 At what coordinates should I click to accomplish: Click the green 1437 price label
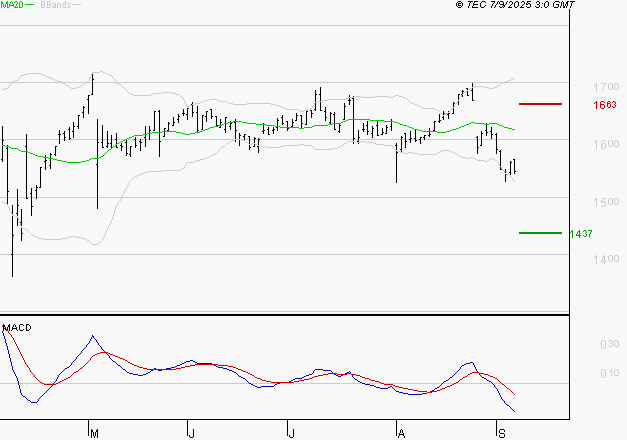581,234
